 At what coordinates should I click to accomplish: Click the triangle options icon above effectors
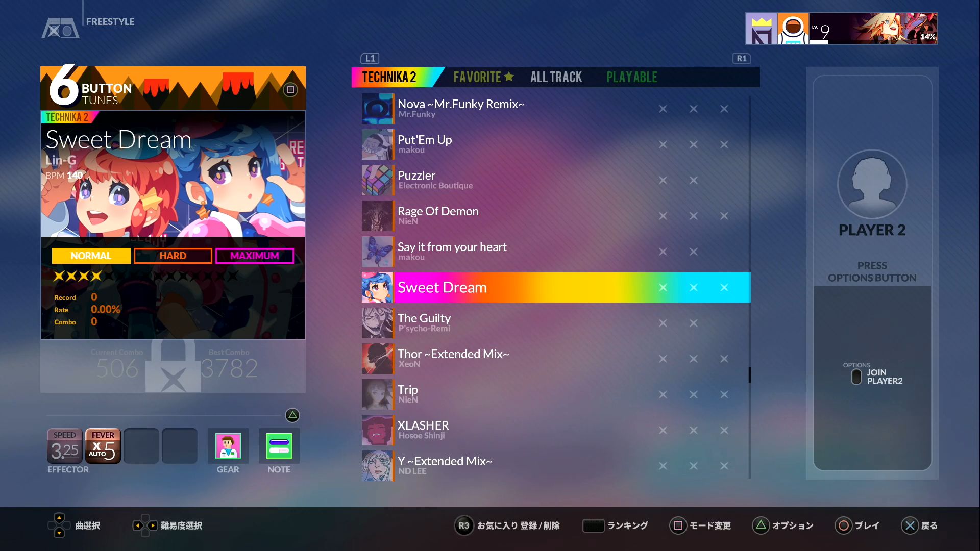pyautogui.click(x=292, y=415)
